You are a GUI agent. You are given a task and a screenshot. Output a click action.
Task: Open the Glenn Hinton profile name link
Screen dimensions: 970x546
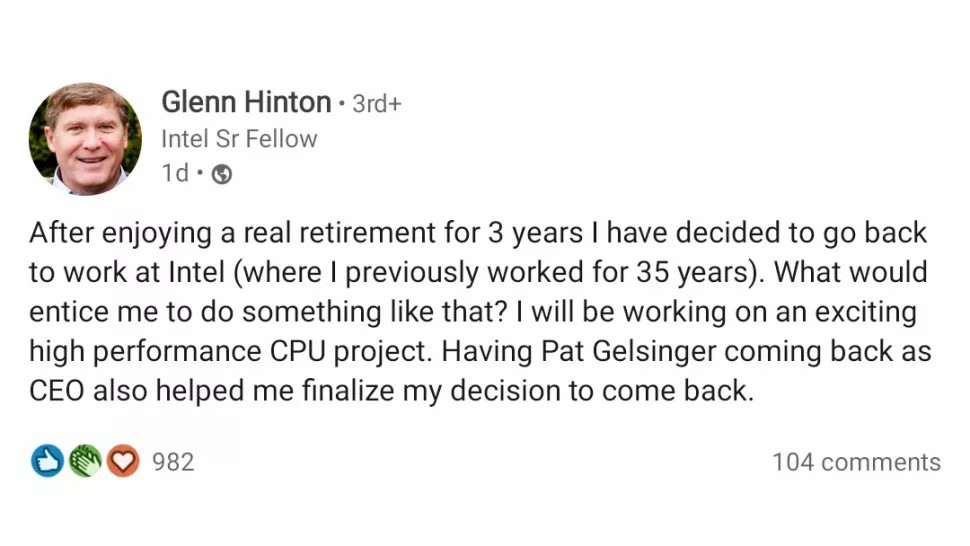(246, 102)
